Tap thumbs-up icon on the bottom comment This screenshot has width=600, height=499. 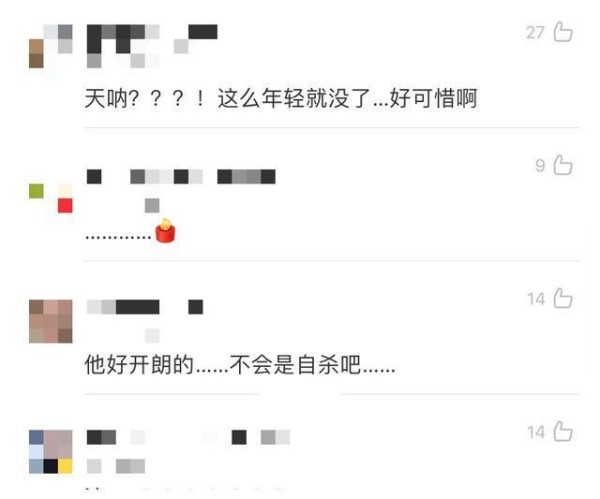(x=563, y=431)
